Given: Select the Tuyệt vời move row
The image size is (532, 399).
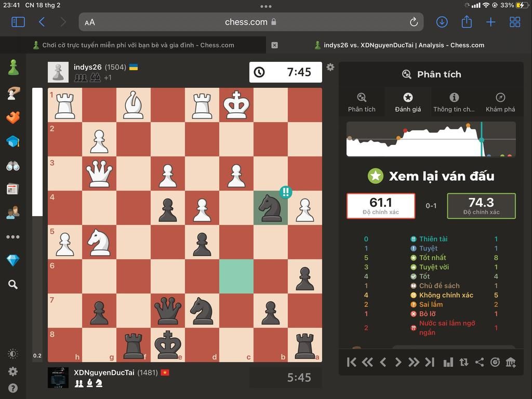Looking at the screenshot, I should coord(431,267).
